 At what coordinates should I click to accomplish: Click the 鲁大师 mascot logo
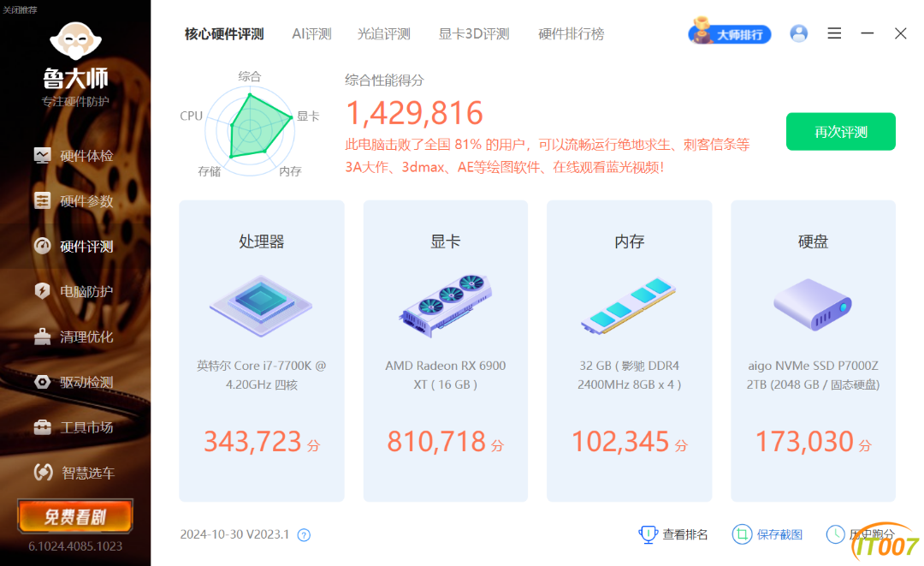coord(75,41)
